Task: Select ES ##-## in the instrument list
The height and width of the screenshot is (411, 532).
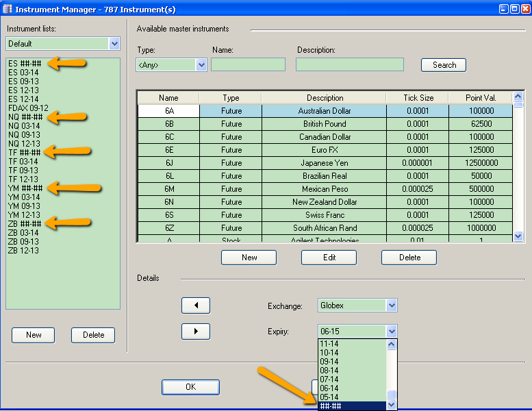Action: (x=25, y=64)
